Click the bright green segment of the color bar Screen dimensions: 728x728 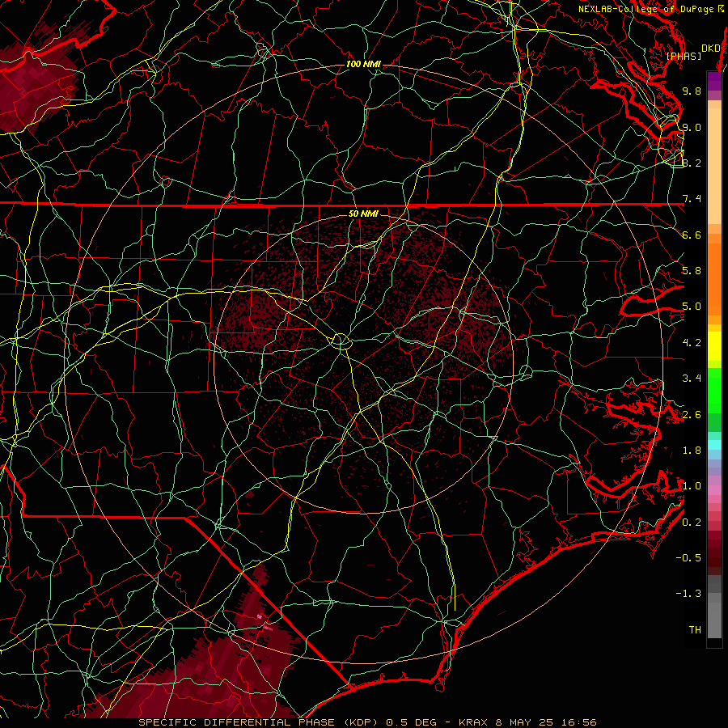pos(714,391)
